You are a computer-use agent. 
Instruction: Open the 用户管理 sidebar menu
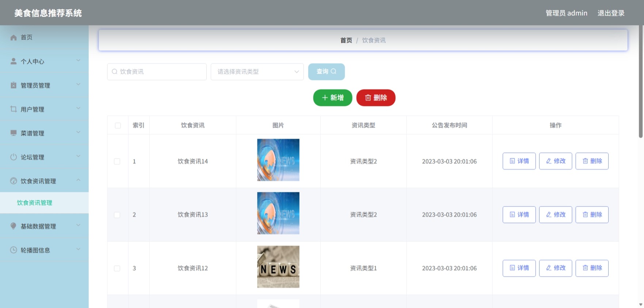[x=44, y=109]
